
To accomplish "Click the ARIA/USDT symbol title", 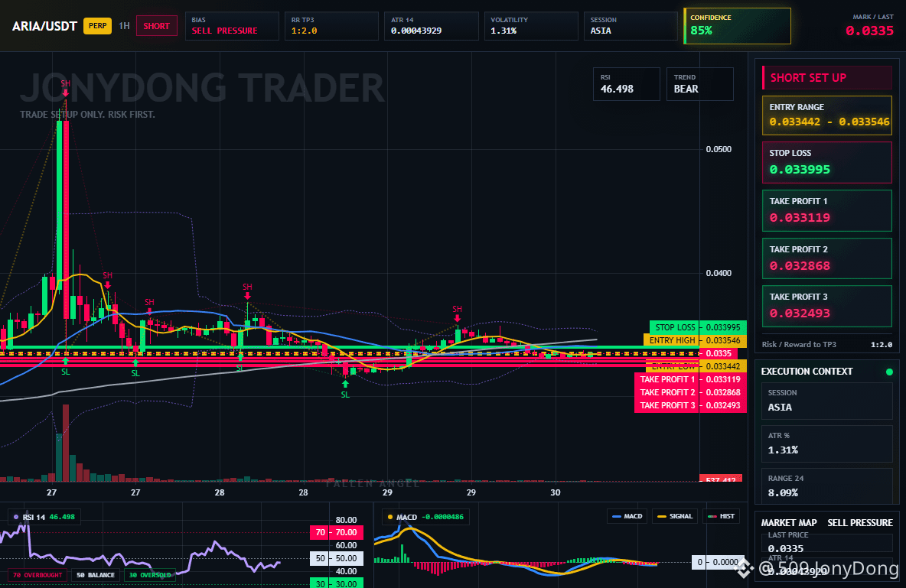I will (x=44, y=26).
